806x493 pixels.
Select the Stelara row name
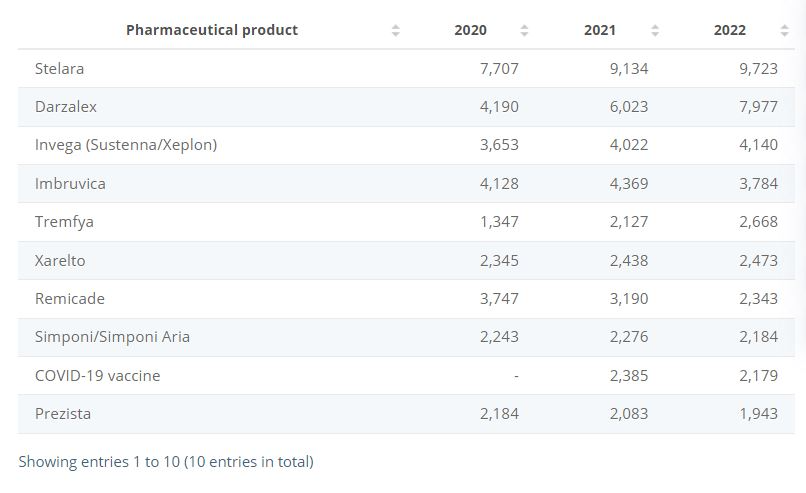coord(59,69)
